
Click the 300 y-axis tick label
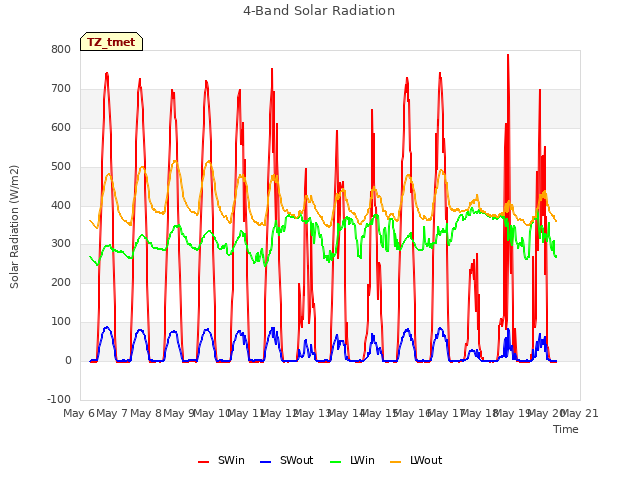coord(61,244)
